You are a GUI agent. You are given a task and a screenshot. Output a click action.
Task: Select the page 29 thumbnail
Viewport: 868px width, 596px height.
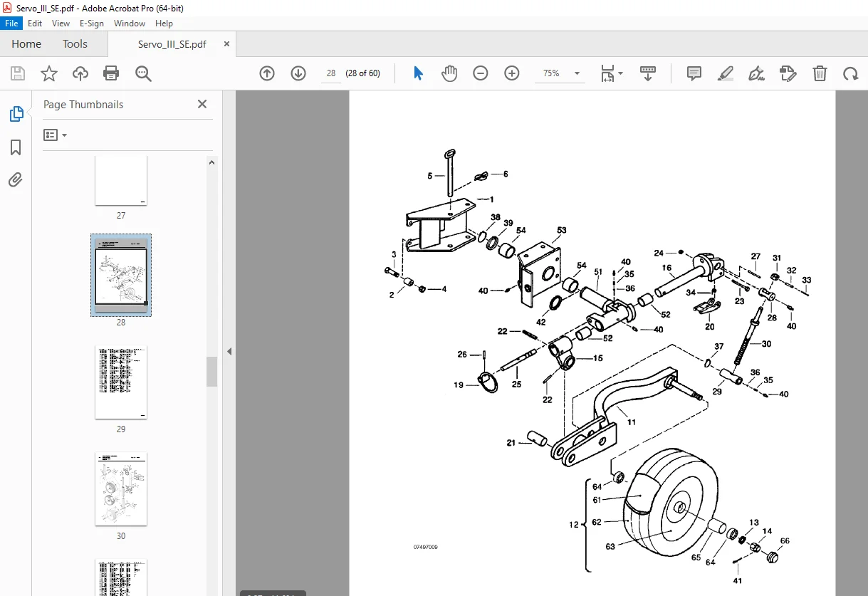click(121, 382)
